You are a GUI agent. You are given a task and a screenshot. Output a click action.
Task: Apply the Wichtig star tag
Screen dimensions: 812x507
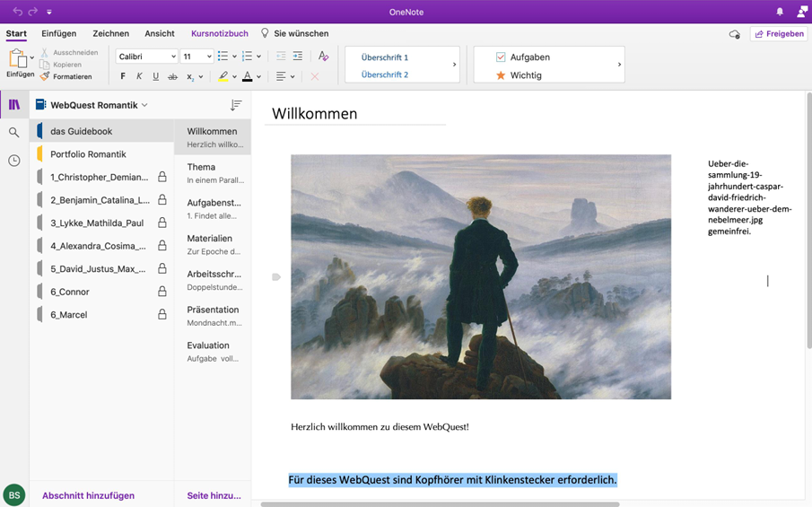501,75
